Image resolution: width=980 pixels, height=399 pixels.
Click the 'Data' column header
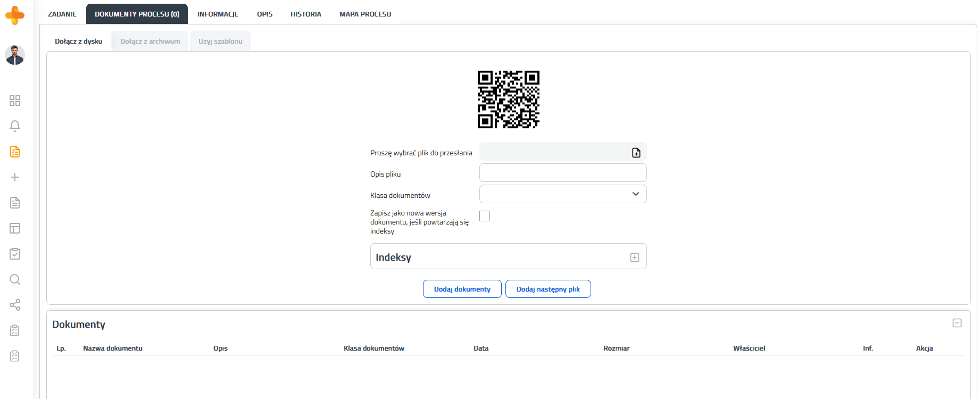point(481,348)
